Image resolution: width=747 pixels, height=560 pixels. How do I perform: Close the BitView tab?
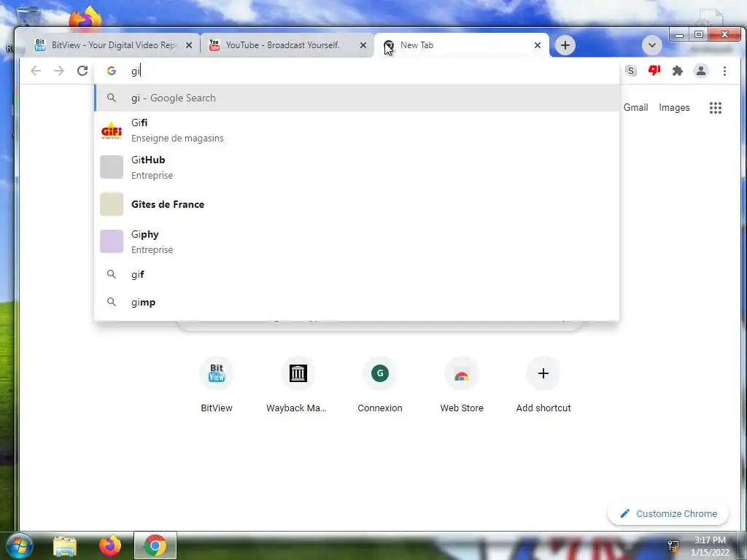(x=189, y=45)
